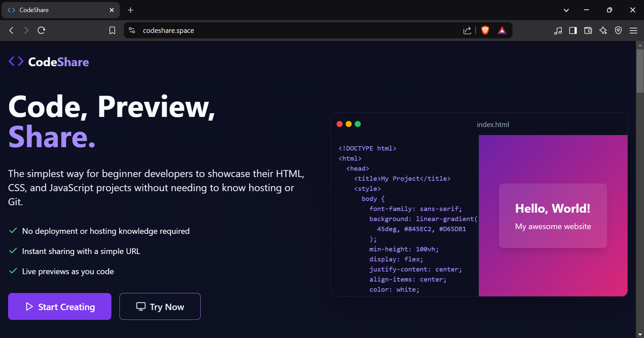Open the Brave VPN shield icon

(x=618, y=31)
